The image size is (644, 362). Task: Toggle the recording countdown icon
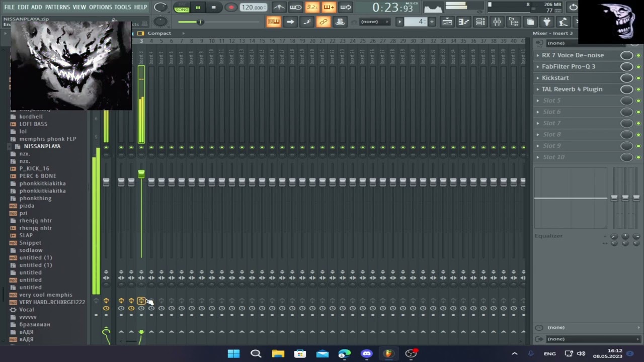pyautogui.click(x=312, y=7)
